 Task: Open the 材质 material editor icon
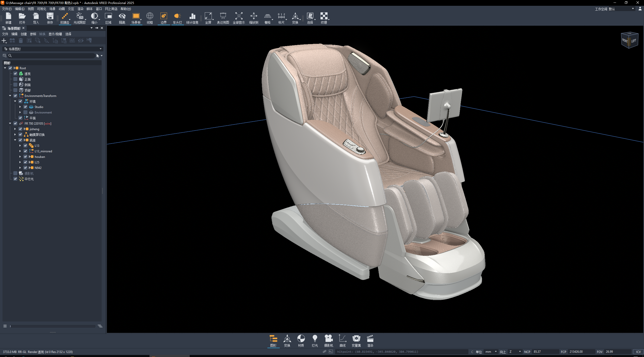(x=301, y=340)
